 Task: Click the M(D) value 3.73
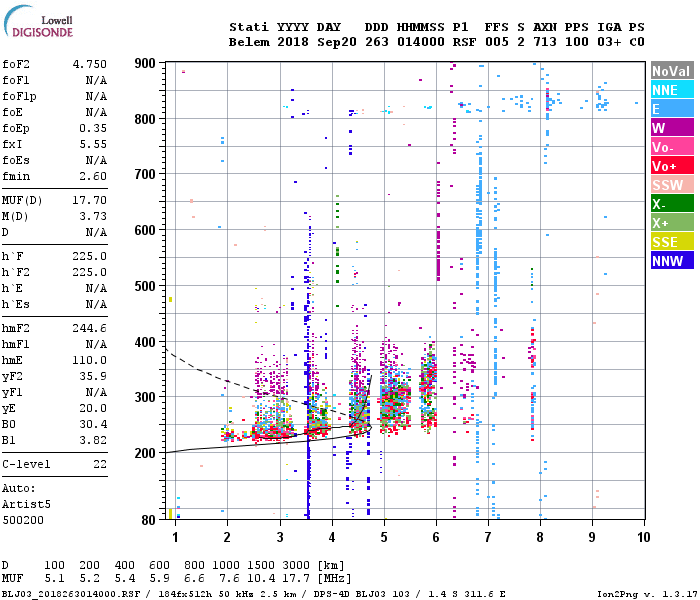[x=93, y=216]
